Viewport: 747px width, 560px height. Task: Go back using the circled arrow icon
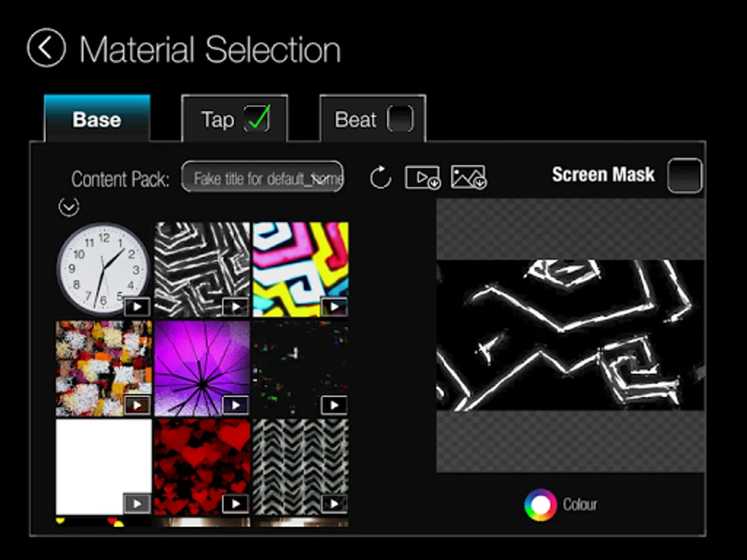click(47, 48)
